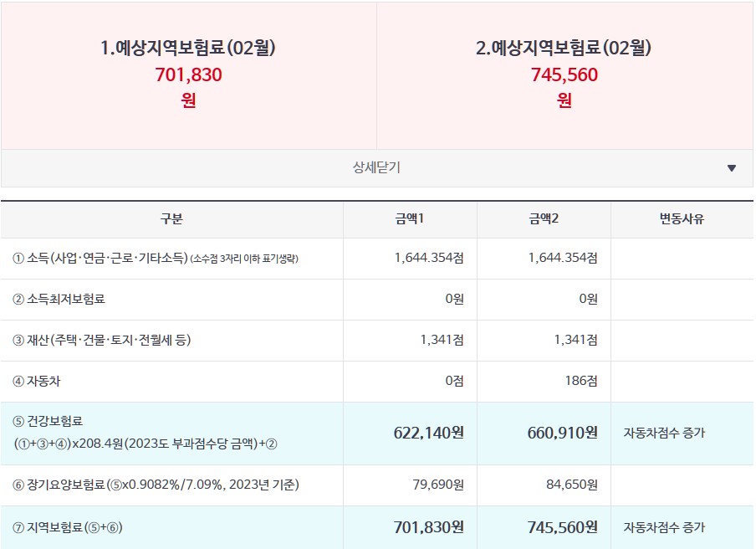This screenshot has height=549, width=756.
Task: Click the 660,910원 health insurance amount
Action: [562, 433]
